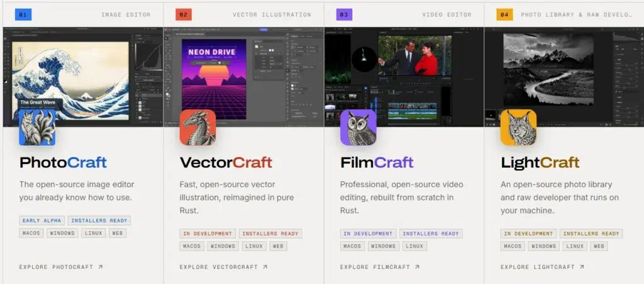Image resolution: width=644 pixels, height=284 pixels.
Task: Click the "Fast, open-source vector illustration" description
Action: coord(236,197)
